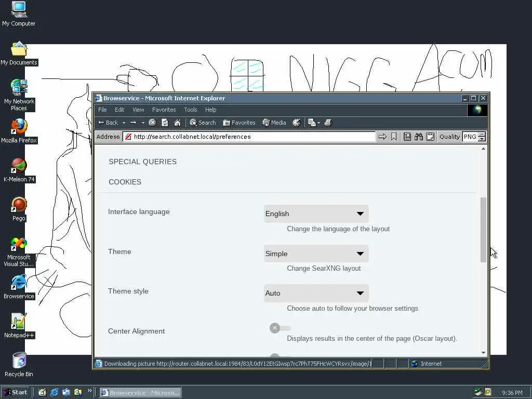Click the address bar URL field
The width and height of the screenshot is (532, 399).
249,137
